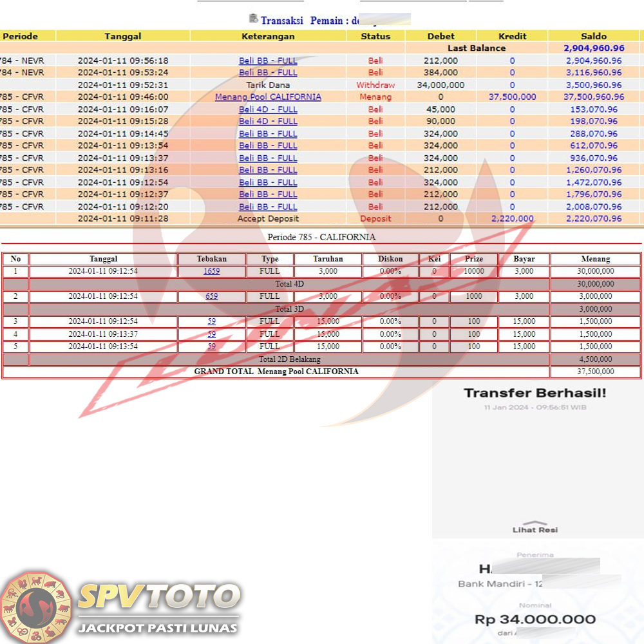Click the 659 Tebakan link

click(x=211, y=296)
